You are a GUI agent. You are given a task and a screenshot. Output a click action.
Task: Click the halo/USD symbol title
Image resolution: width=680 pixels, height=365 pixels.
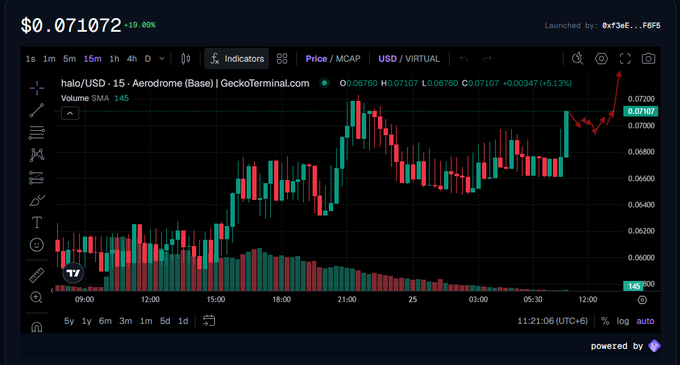185,83
